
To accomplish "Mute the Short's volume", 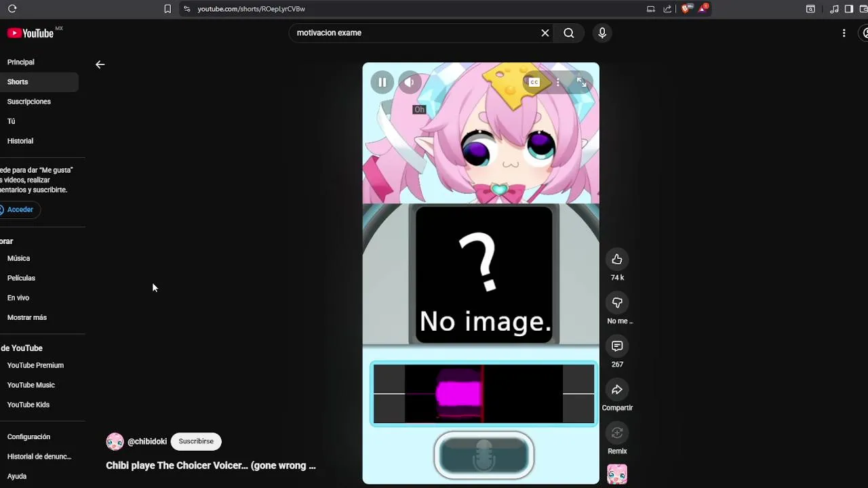I will click(409, 83).
